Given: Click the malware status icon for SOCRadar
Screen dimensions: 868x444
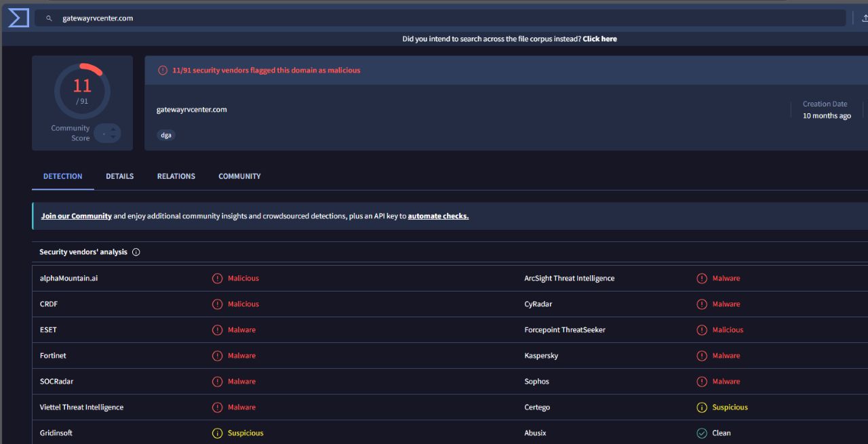Looking at the screenshot, I should coord(217,382).
